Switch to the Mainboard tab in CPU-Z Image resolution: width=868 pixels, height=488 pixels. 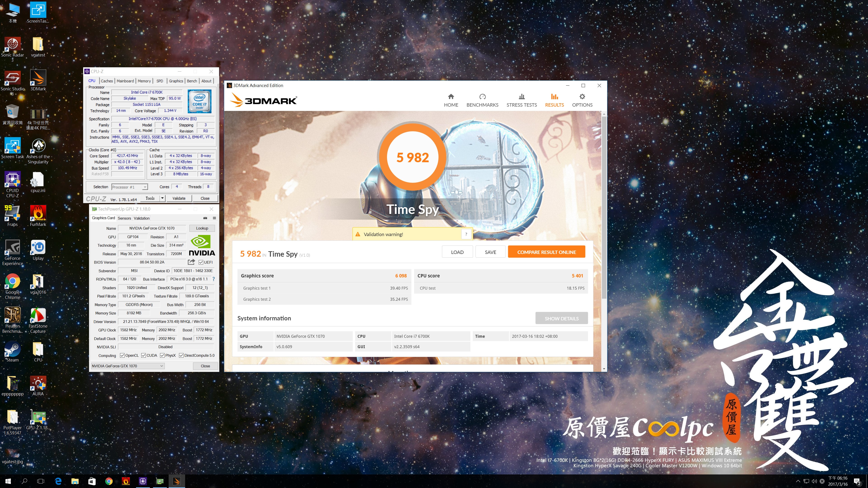(x=125, y=81)
